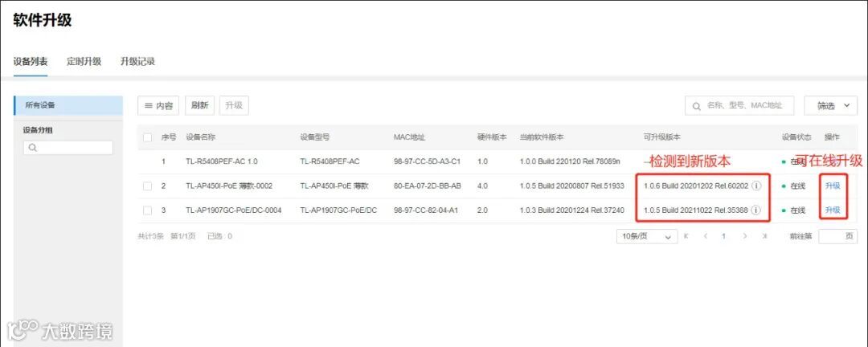Click 升级 link for TL-AP1907GC-PoE/DC row
The width and height of the screenshot is (868, 347).
[x=833, y=210]
